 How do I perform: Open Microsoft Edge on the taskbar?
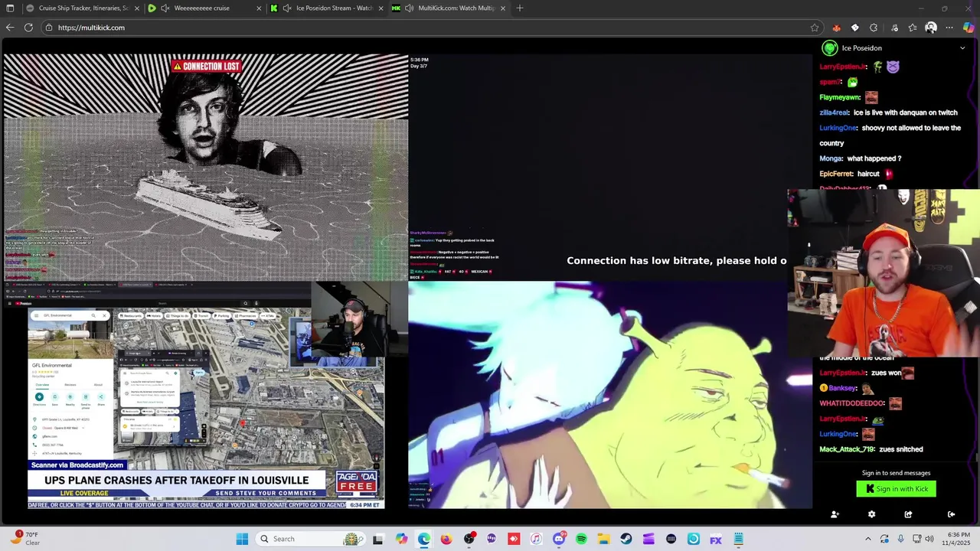423,539
